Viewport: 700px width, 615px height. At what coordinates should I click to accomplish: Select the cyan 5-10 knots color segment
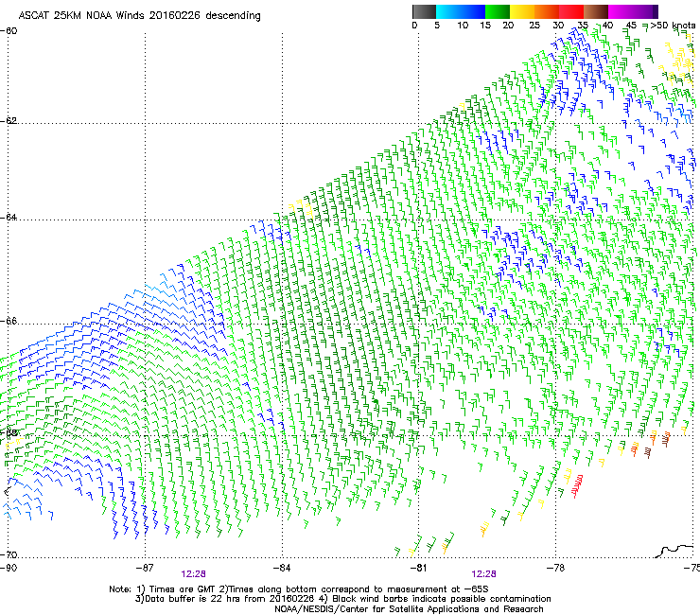(x=448, y=11)
